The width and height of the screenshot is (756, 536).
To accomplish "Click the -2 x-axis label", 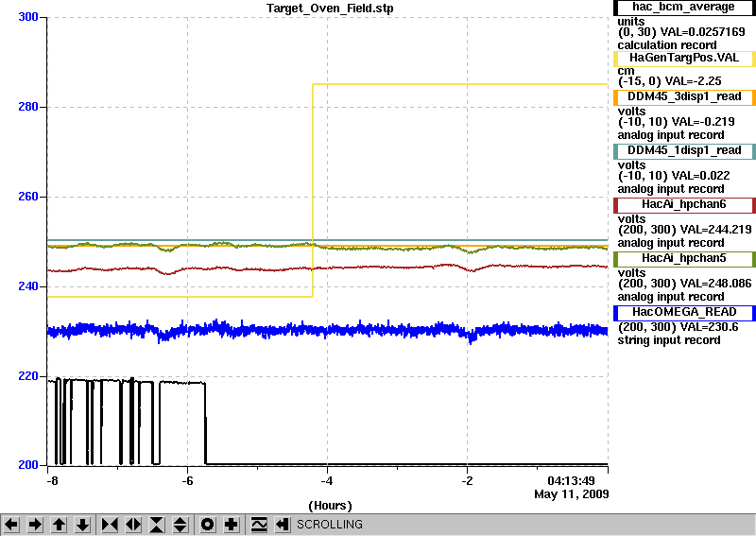I will click(467, 481).
